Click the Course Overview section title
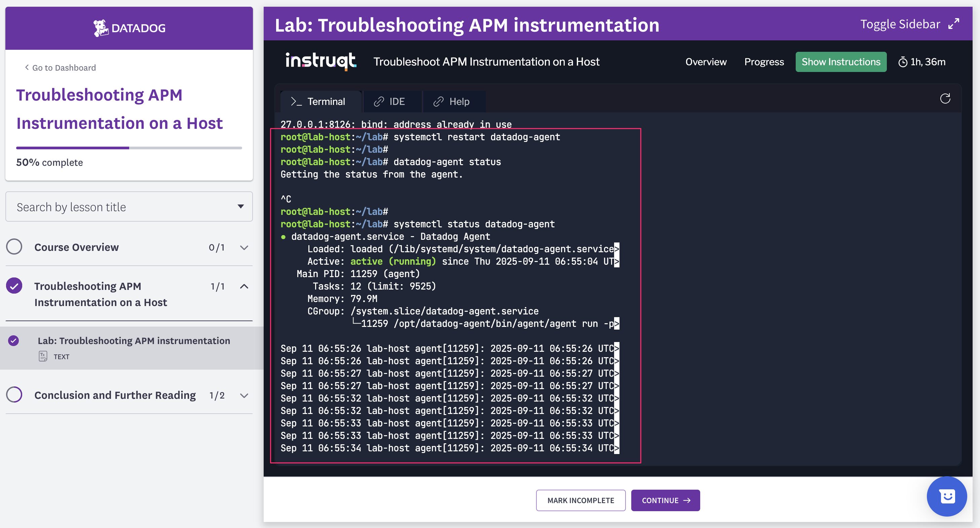This screenshot has width=980, height=528. point(76,247)
